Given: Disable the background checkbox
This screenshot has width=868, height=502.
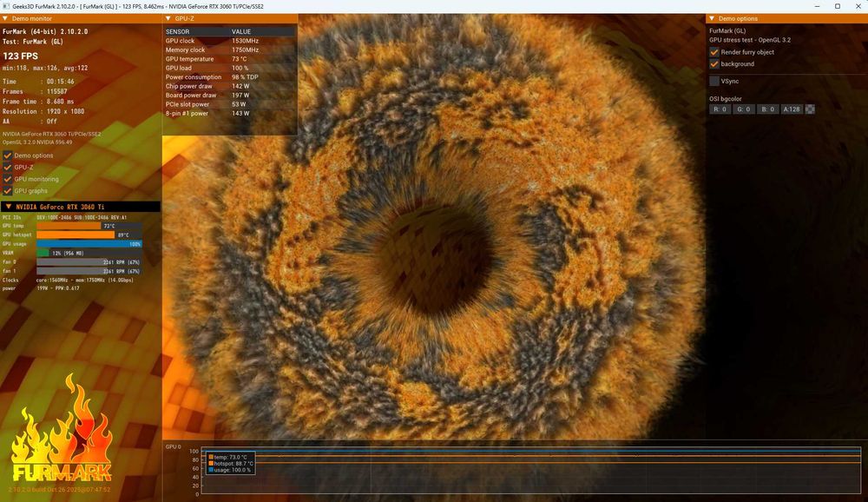Looking at the screenshot, I should click(x=714, y=64).
